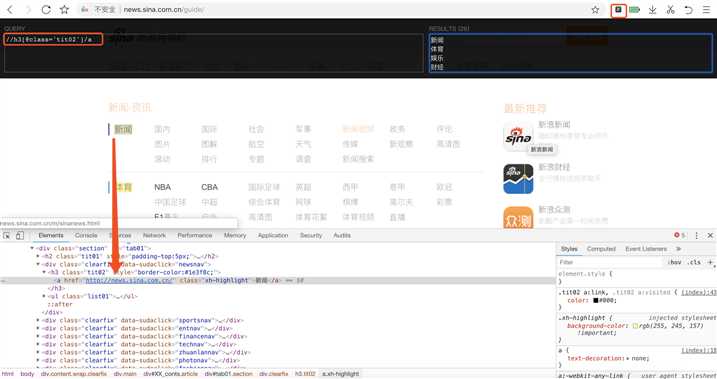Collapse the h3 tit02 node
Image resolution: width=717 pixels, height=379 pixels.
44,272
